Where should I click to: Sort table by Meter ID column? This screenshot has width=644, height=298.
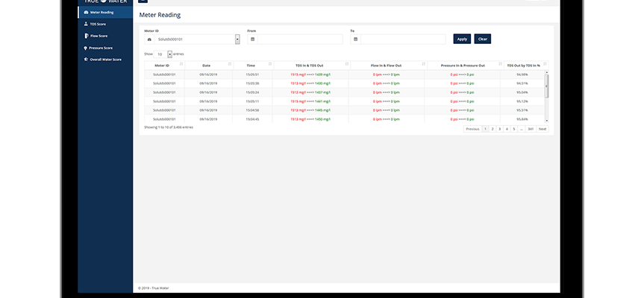(164, 66)
